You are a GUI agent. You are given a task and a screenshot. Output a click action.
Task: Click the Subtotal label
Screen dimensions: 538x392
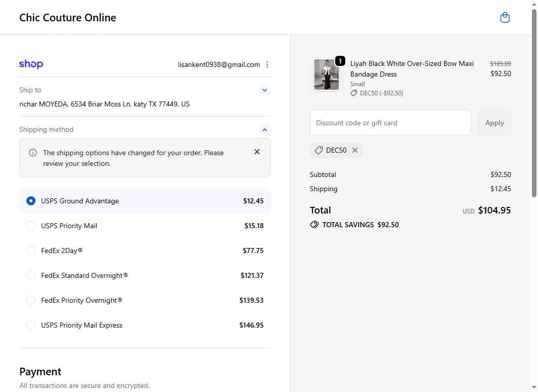[x=323, y=174]
